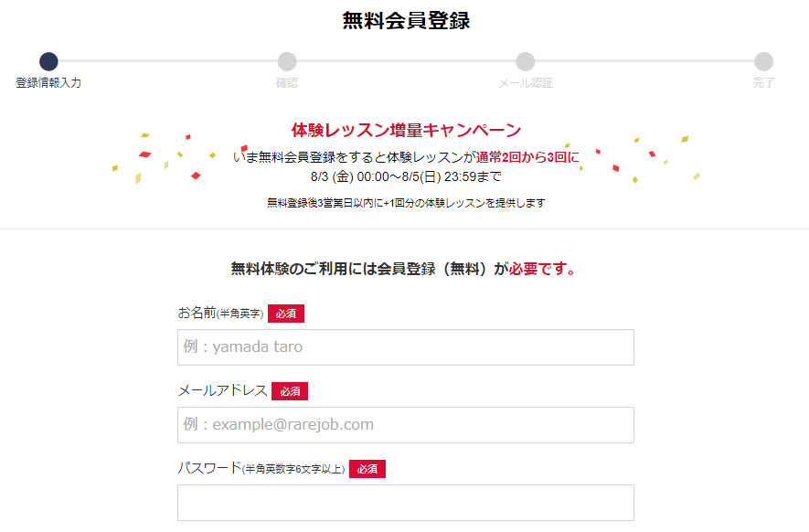Click the メール認証 step circle
809x532 pixels.
(526, 61)
